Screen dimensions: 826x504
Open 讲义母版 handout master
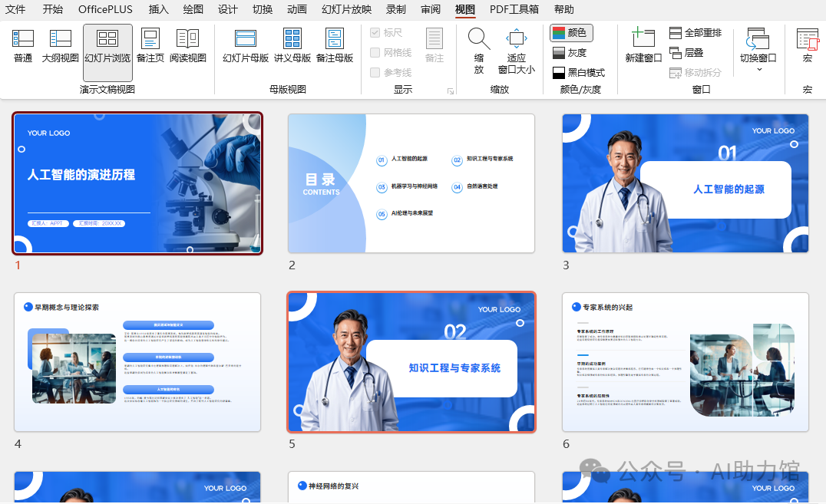coord(292,46)
